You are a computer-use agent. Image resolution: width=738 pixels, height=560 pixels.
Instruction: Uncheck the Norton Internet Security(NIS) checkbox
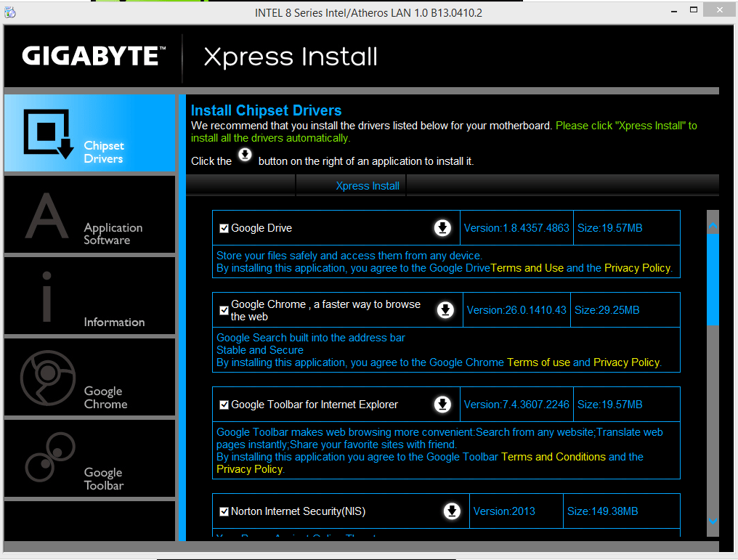click(x=224, y=511)
